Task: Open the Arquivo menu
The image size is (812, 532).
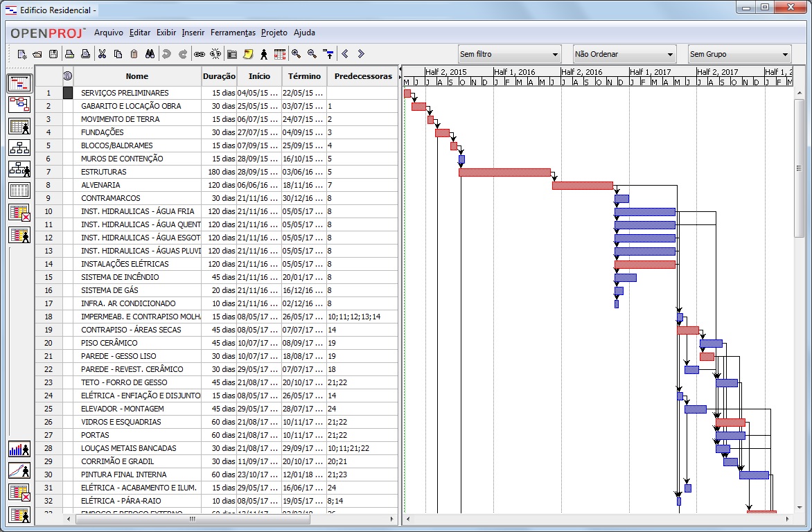Action: click(x=109, y=33)
